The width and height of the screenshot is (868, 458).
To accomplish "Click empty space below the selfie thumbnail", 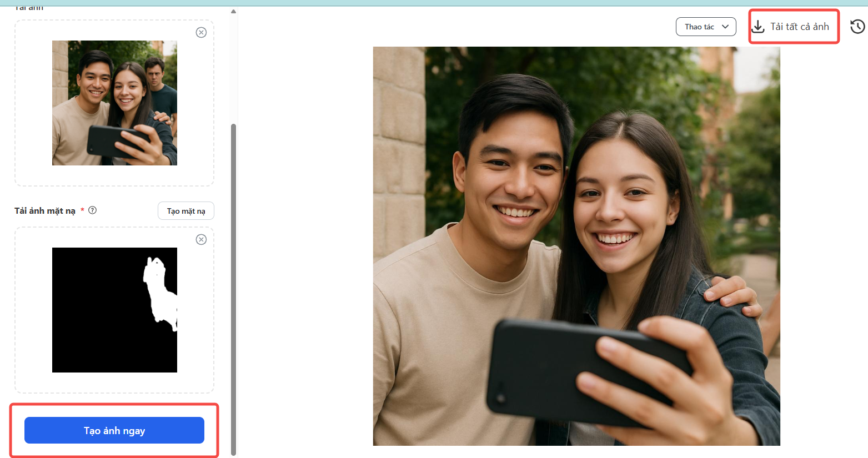I will click(x=114, y=175).
